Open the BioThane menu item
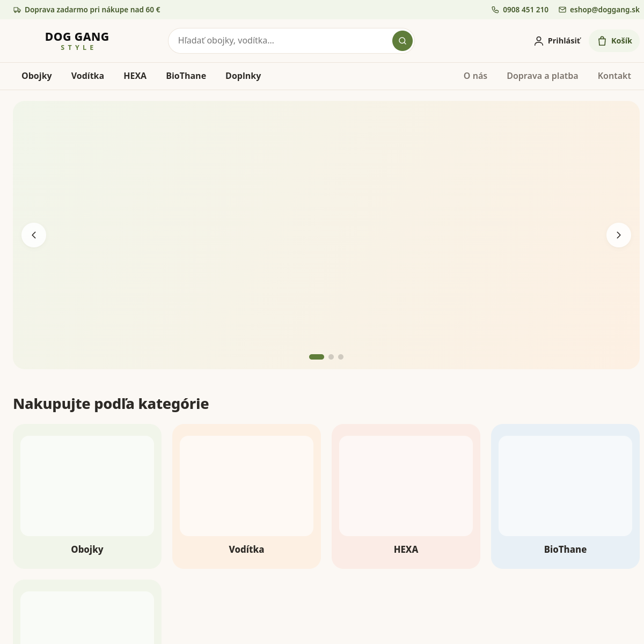Image resolution: width=644 pixels, height=644 pixels. (x=186, y=76)
